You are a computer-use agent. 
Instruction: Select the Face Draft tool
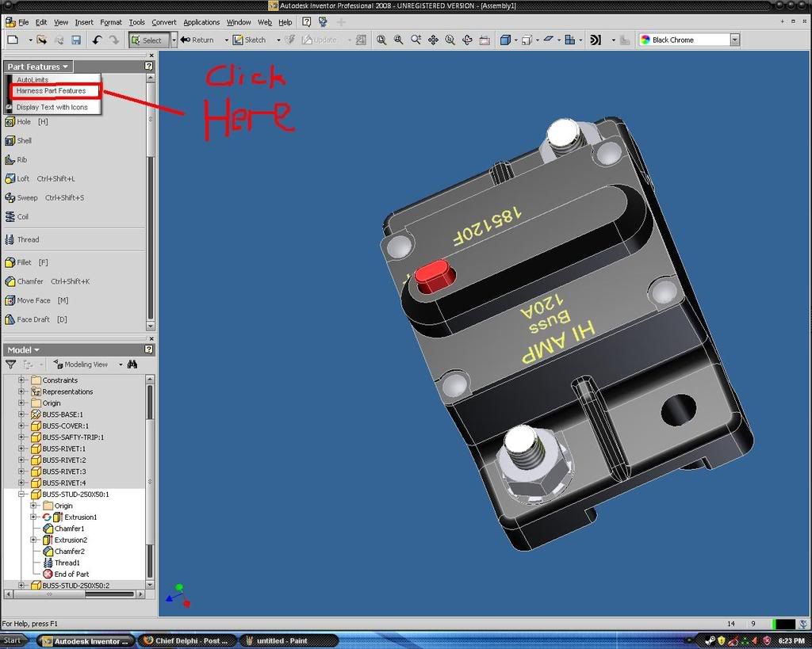(x=36, y=319)
